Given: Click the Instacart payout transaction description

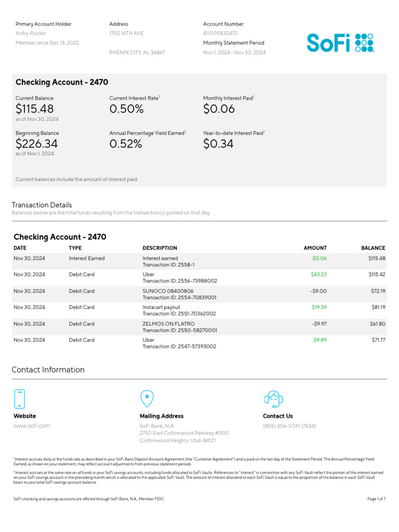Looking at the screenshot, I should [161, 307].
